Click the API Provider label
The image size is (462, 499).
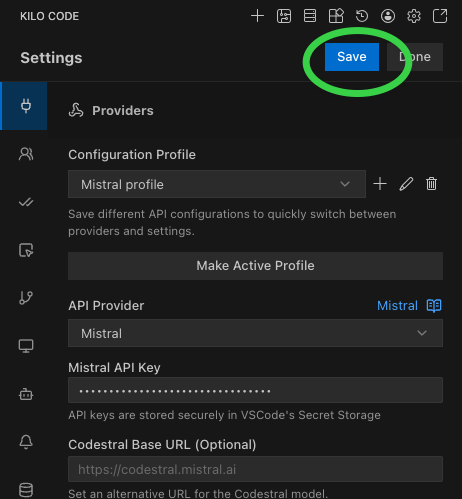pos(106,305)
